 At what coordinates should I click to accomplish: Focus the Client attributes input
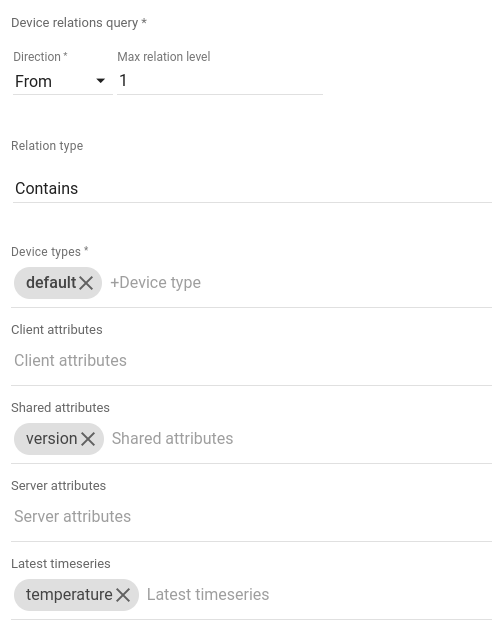251,361
